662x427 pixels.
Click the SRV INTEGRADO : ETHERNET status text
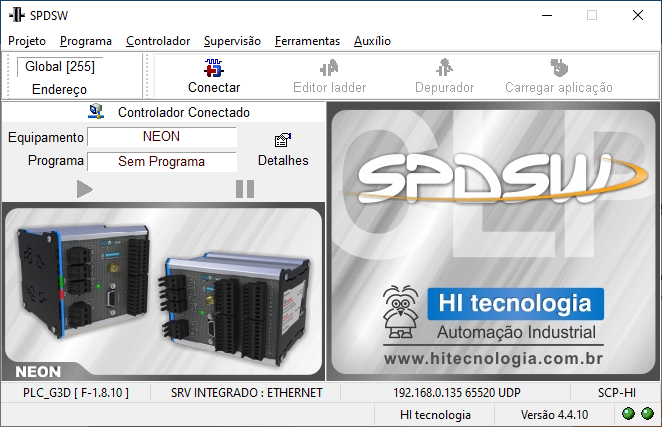click(247, 393)
